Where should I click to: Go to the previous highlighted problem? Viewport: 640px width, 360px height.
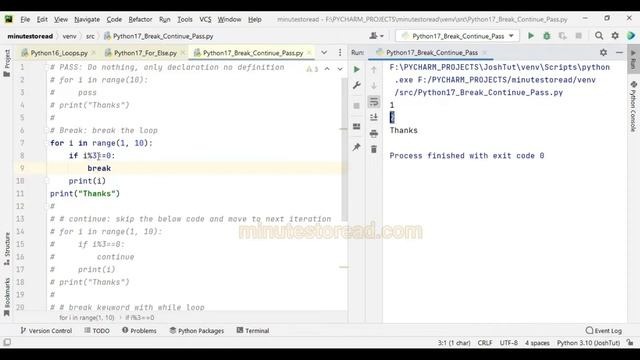click(x=327, y=69)
